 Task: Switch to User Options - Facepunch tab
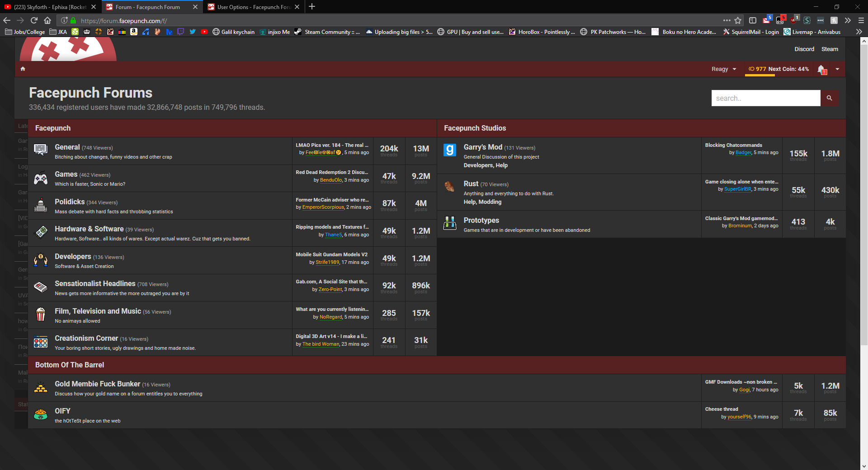[254, 7]
